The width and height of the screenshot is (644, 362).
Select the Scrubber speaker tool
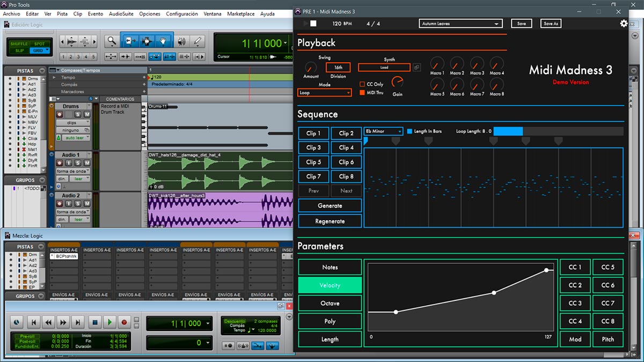pyautogui.click(x=181, y=41)
